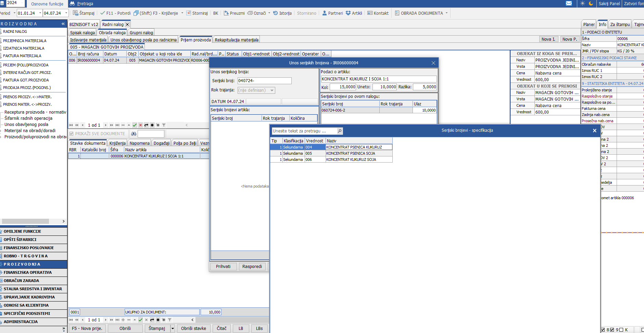The image size is (644, 333).
Task: Toggle checkbox labeled 8 at bottom right
Action: point(603,330)
